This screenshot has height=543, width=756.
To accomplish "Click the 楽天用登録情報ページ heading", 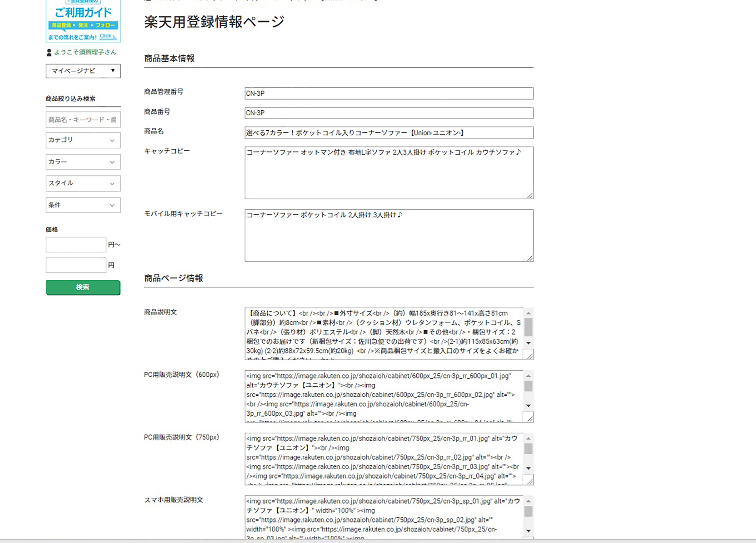I will [214, 22].
